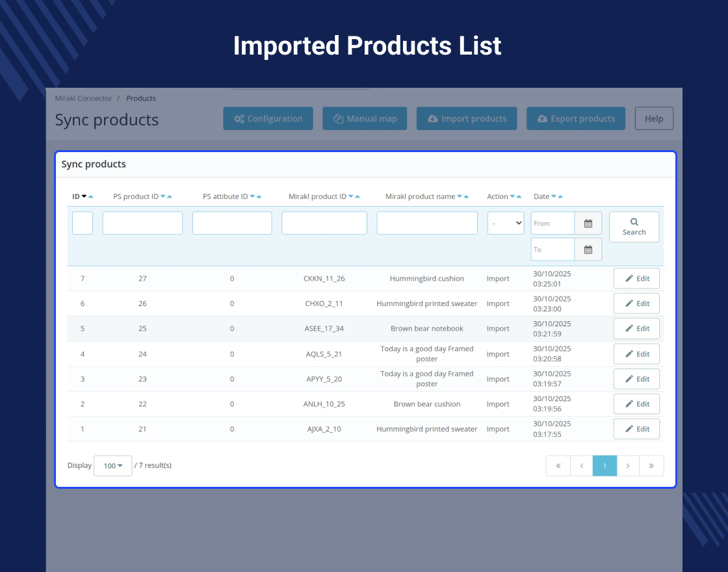Sort Mirakl product name ascending arrow

click(x=466, y=196)
